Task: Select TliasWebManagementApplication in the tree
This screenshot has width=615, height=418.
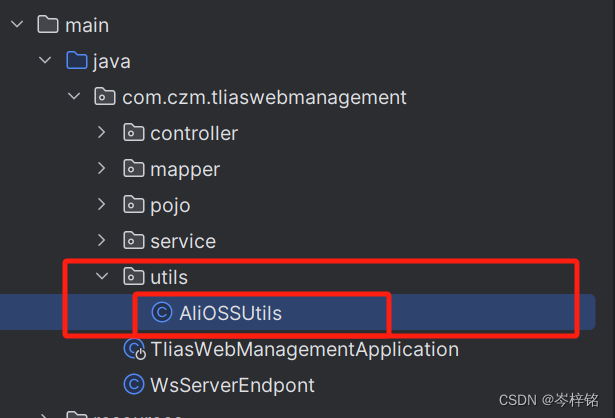Action: coord(305,349)
